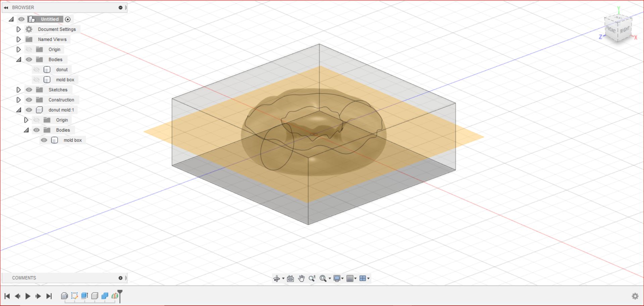Click the Sketches folder icon
Viewport: 644px width, 306px height.
(x=40, y=90)
